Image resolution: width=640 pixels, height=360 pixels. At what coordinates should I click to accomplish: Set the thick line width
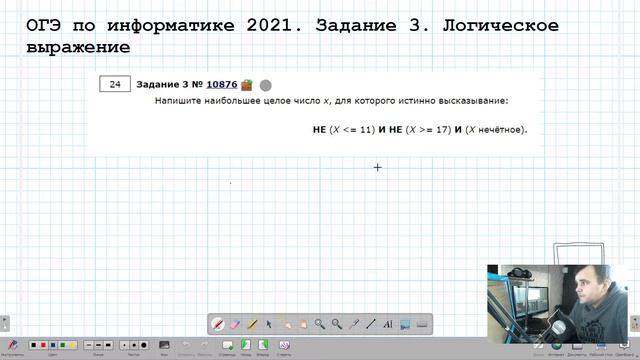tap(108, 345)
